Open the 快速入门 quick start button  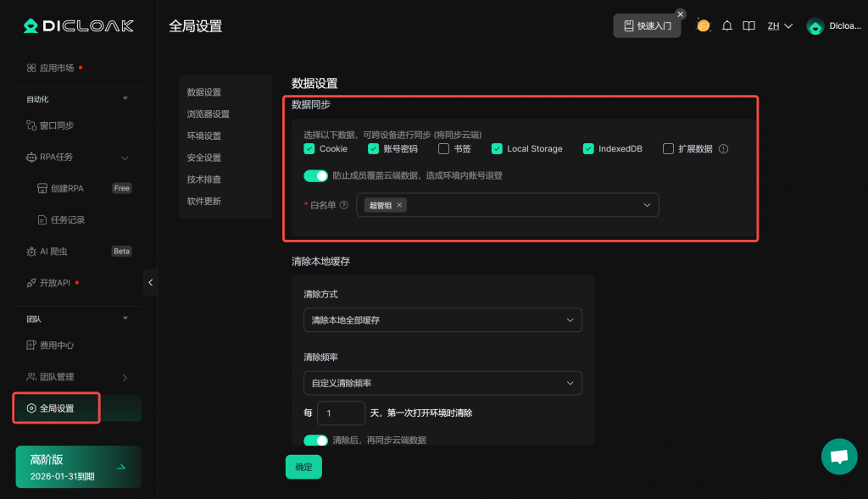click(647, 25)
